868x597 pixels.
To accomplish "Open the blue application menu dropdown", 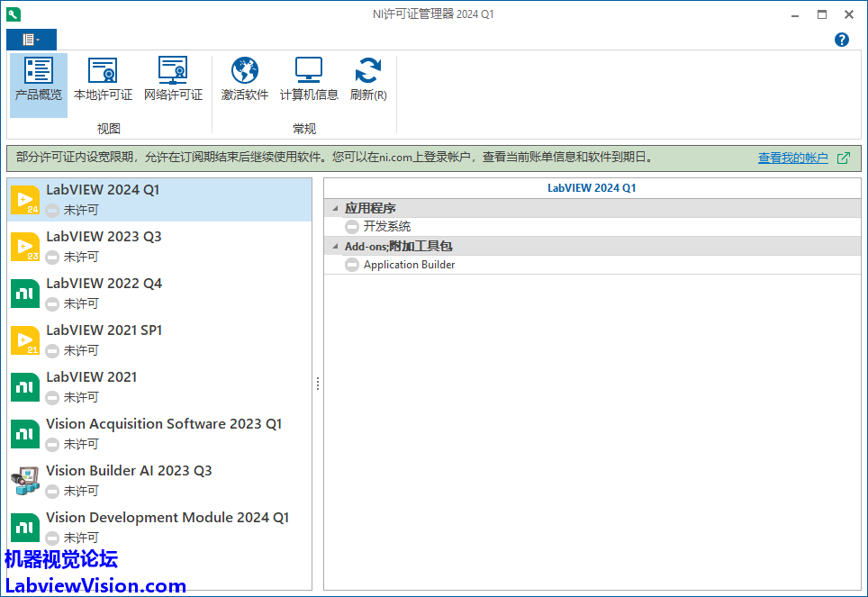I will coord(31,40).
